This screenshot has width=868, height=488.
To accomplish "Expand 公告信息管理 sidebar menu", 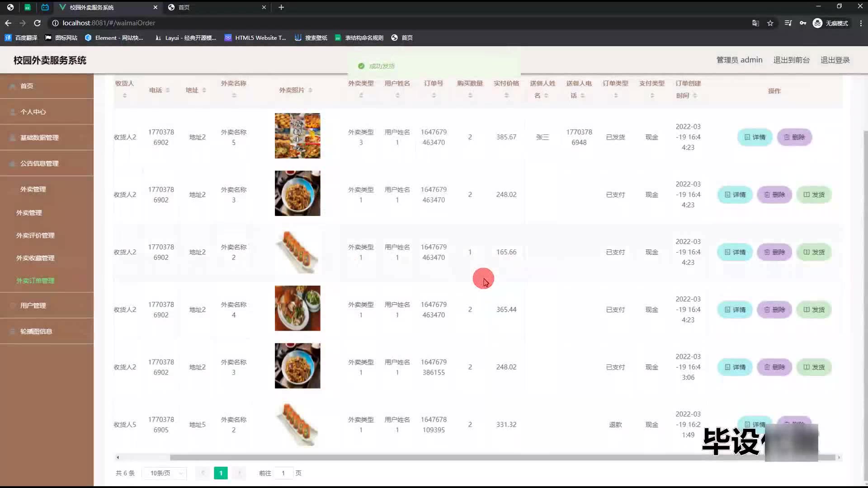I will coord(39,163).
